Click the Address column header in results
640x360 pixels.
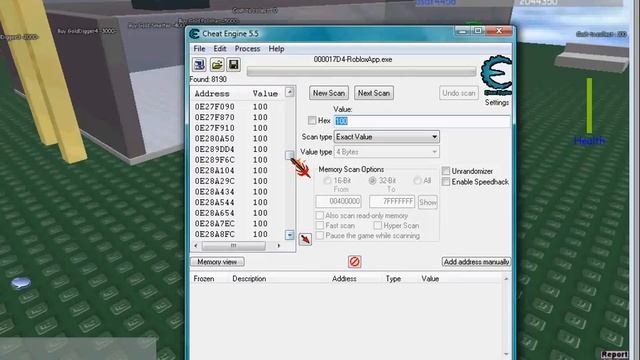[x=212, y=93]
